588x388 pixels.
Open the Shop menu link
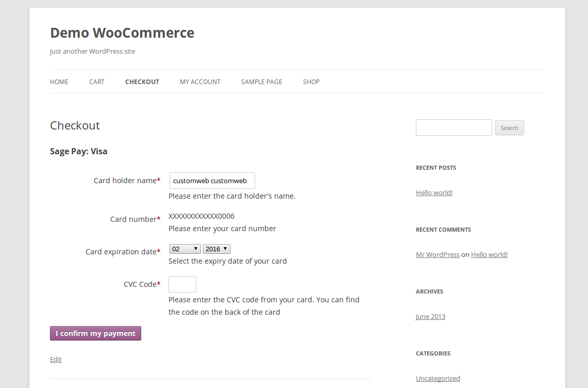coord(311,82)
